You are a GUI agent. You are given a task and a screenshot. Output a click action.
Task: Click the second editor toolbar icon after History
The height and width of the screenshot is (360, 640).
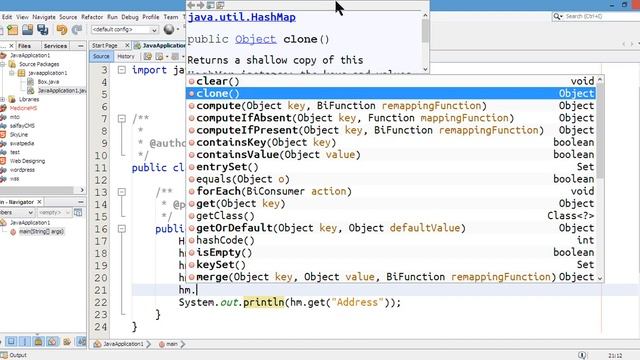click(160, 56)
